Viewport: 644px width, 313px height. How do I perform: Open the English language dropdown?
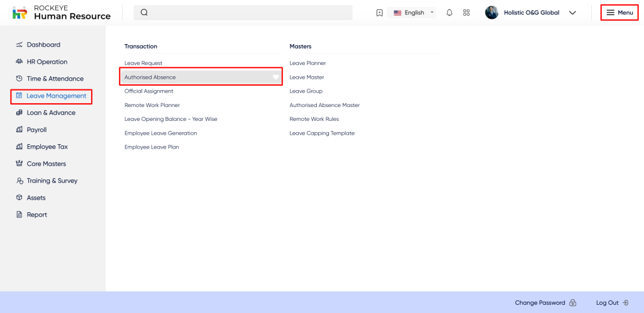pyautogui.click(x=413, y=13)
